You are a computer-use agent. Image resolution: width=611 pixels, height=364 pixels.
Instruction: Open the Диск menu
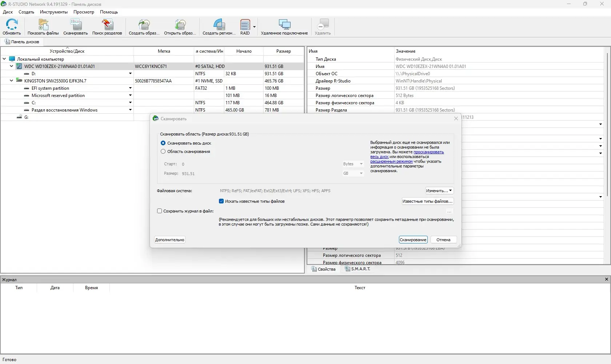8,12
